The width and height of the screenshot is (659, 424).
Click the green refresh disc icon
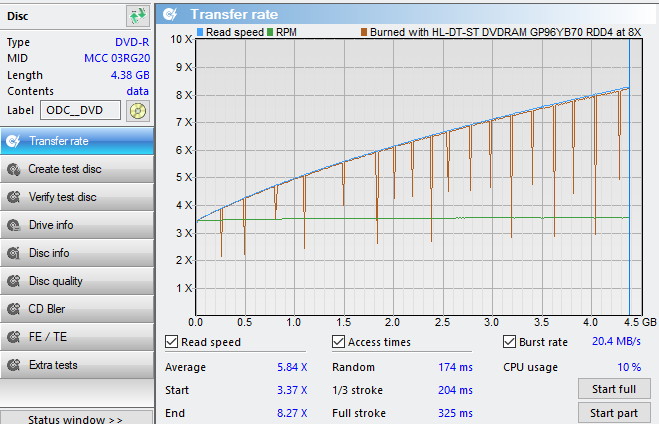tap(137, 16)
